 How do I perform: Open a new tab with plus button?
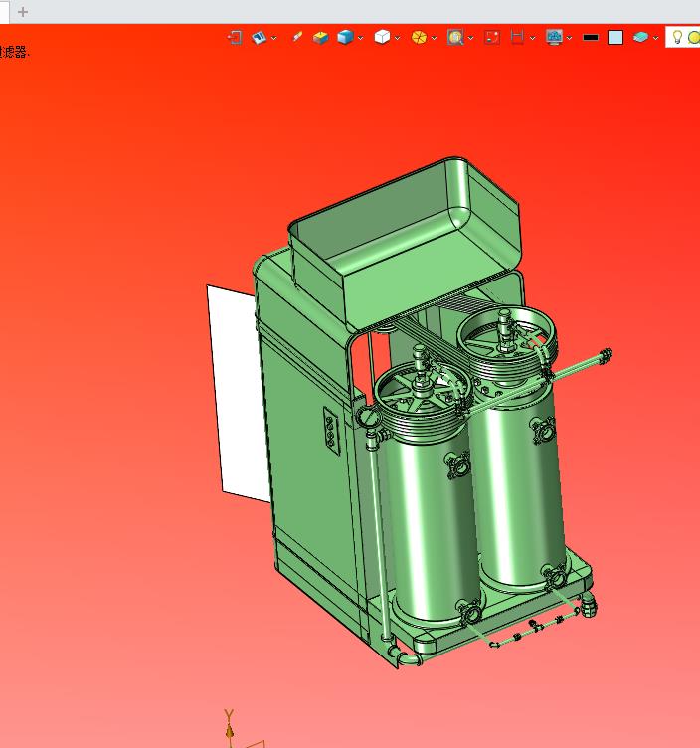tap(23, 12)
